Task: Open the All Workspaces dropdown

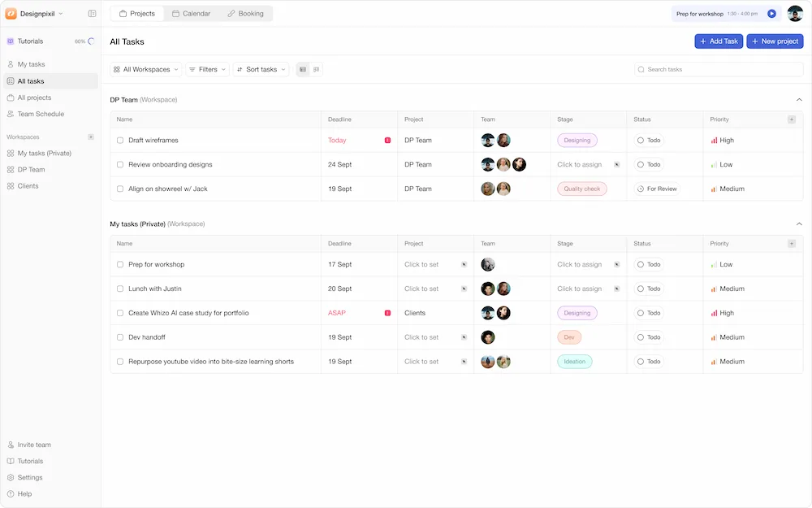Action: 146,69
